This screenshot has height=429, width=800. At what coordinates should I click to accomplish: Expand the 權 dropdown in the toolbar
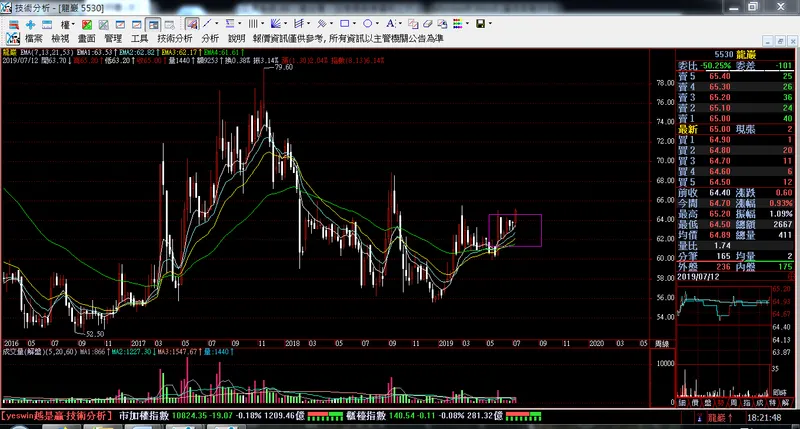[x=68, y=23]
